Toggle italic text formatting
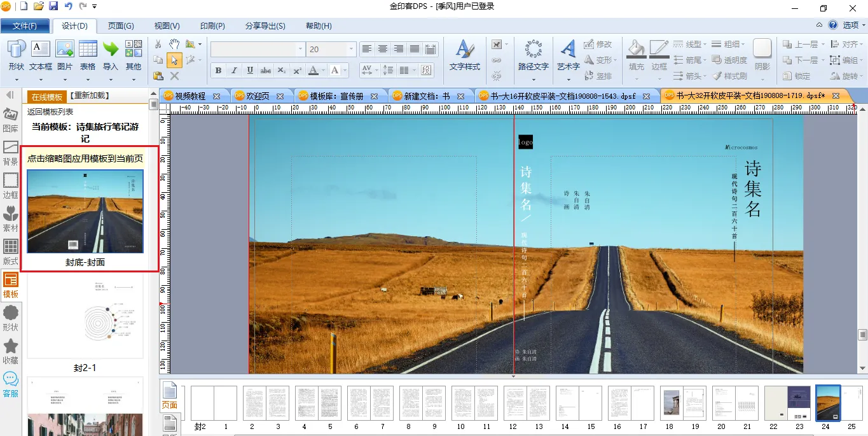The height and width of the screenshot is (436, 868). tap(234, 70)
